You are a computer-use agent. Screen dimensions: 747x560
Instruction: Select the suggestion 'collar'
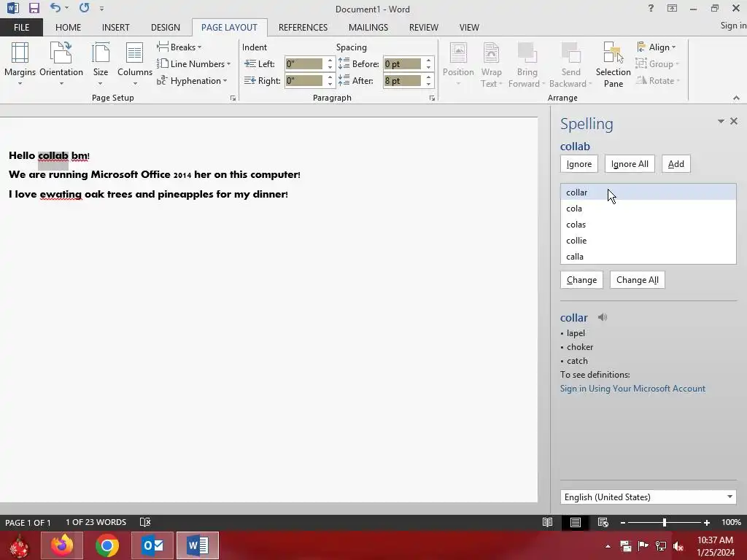coord(648,192)
